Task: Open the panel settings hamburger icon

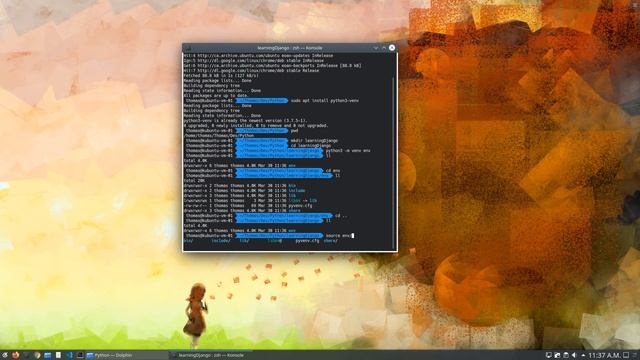Action: tap(635, 356)
